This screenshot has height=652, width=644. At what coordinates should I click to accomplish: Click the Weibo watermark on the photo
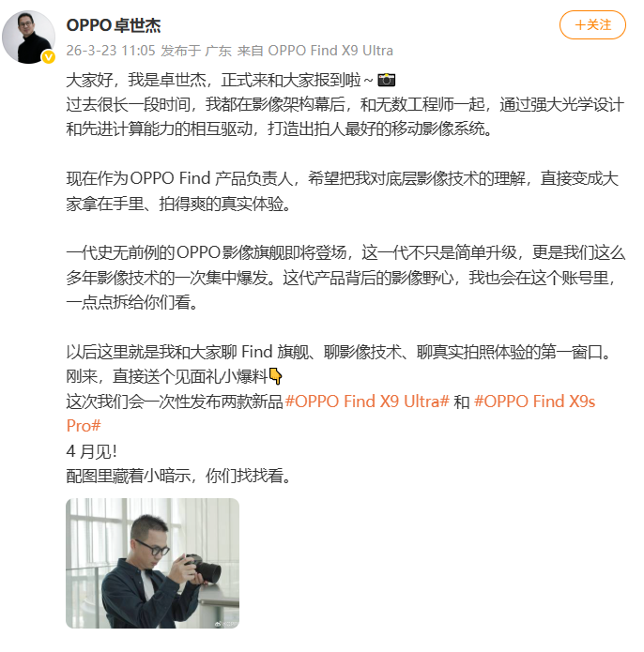226,624
